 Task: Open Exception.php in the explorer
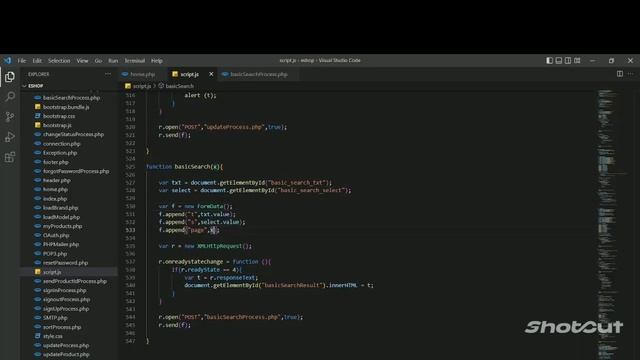60,153
